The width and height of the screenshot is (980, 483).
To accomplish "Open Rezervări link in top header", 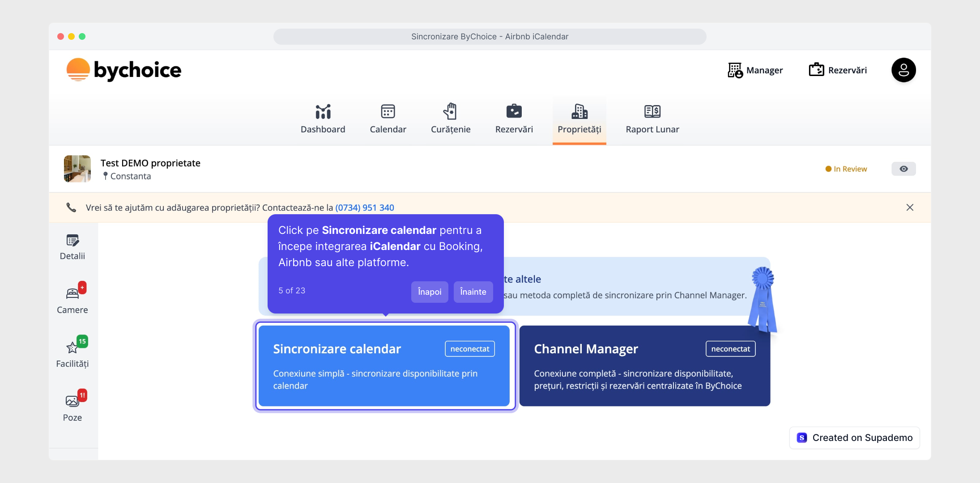I will (x=838, y=70).
